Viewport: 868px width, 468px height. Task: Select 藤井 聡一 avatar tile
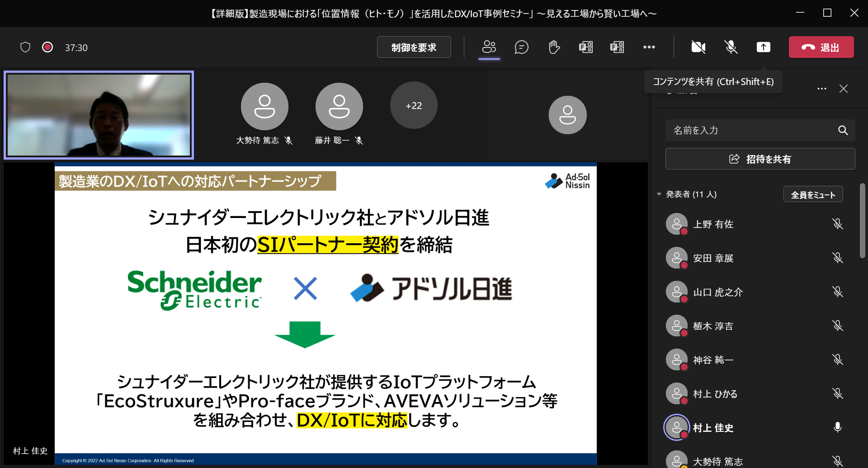339,106
